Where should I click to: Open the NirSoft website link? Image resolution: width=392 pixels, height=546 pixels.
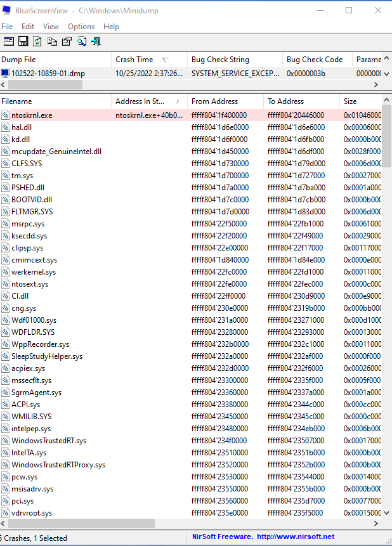pos(295,537)
